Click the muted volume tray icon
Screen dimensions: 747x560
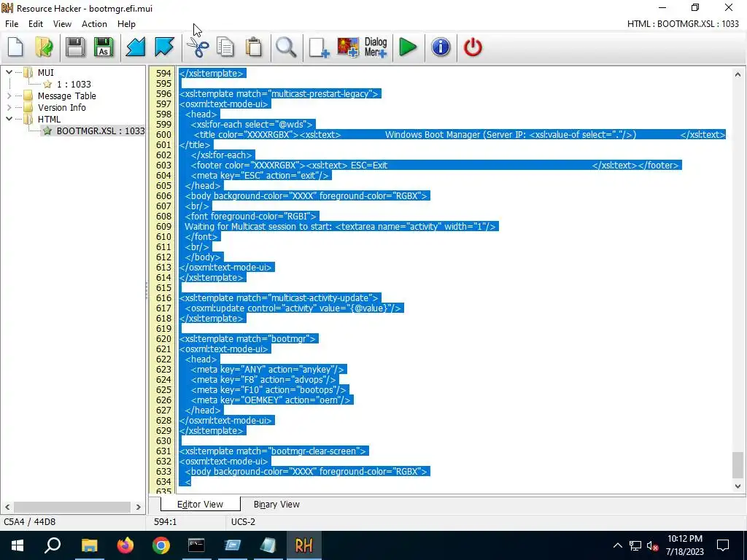click(653, 545)
